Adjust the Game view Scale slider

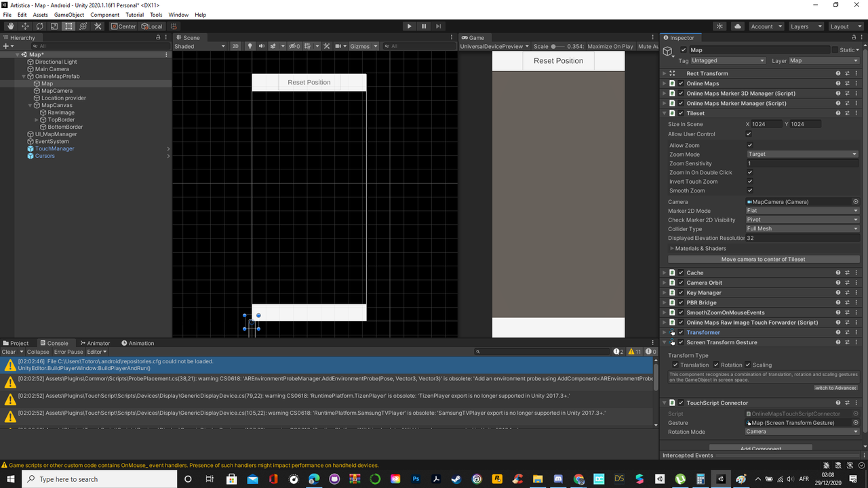pyautogui.click(x=557, y=47)
